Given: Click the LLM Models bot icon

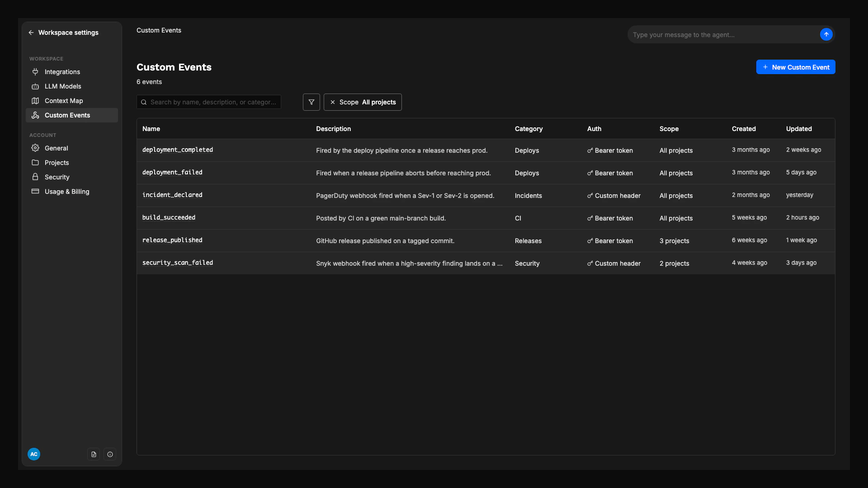Looking at the screenshot, I should pos(35,86).
